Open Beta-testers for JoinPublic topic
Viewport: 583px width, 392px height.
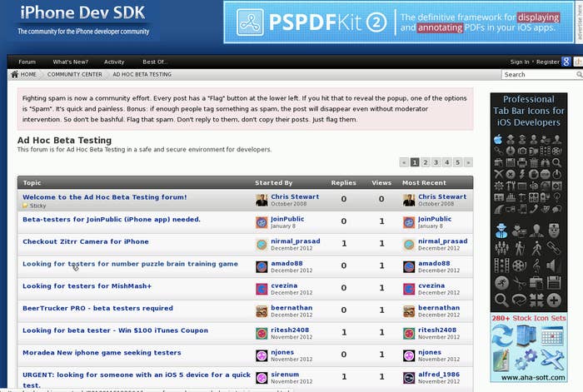pyautogui.click(x=111, y=219)
